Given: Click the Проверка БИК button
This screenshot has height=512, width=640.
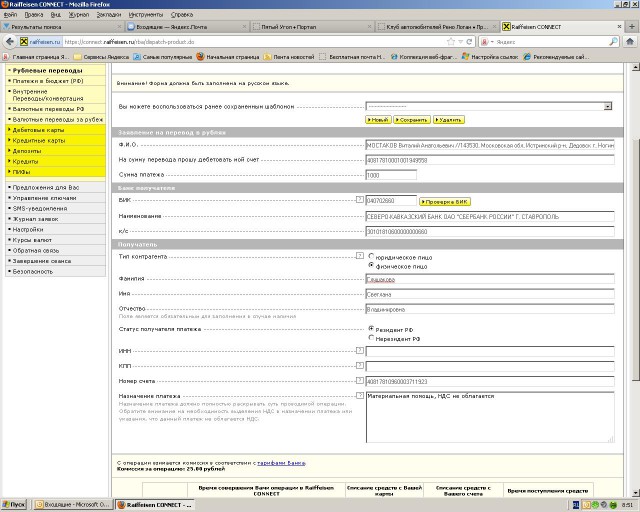Looking at the screenshot, I should (445, 202).
